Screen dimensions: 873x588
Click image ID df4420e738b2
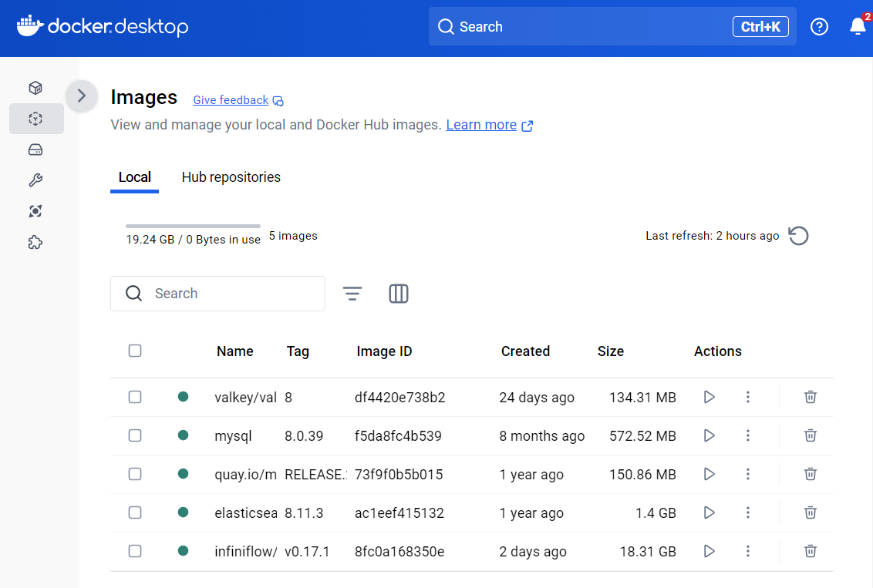tap(399, 398)
